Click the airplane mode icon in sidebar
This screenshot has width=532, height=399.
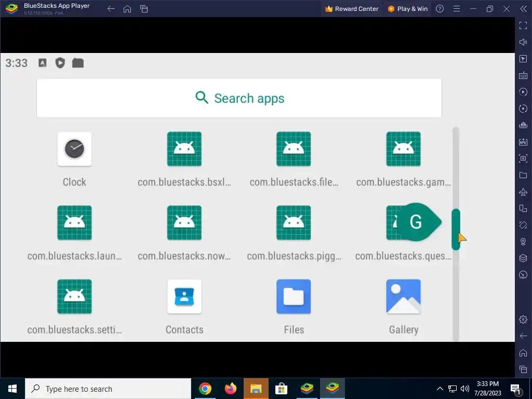pyautogui.click(x=523, y=192)
